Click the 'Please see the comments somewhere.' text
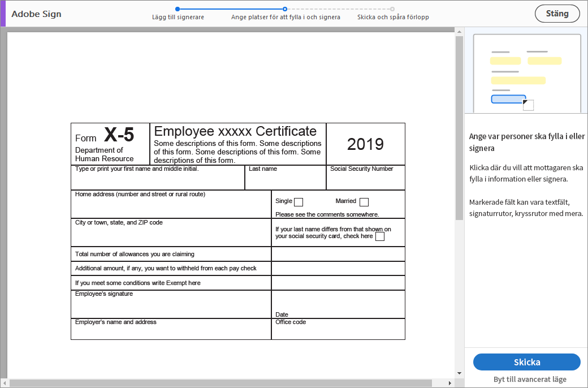This screenshot has height=388, width=588. [327, 214]
